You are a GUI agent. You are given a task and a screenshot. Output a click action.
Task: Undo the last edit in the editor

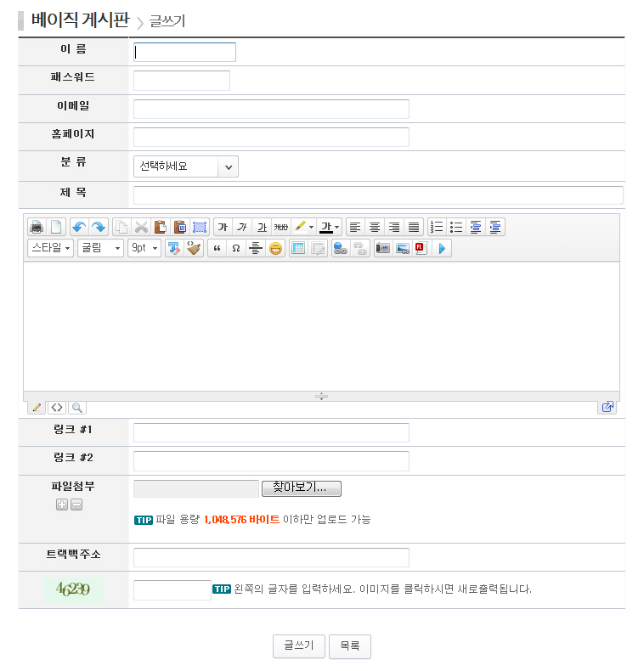click(79, 227)
